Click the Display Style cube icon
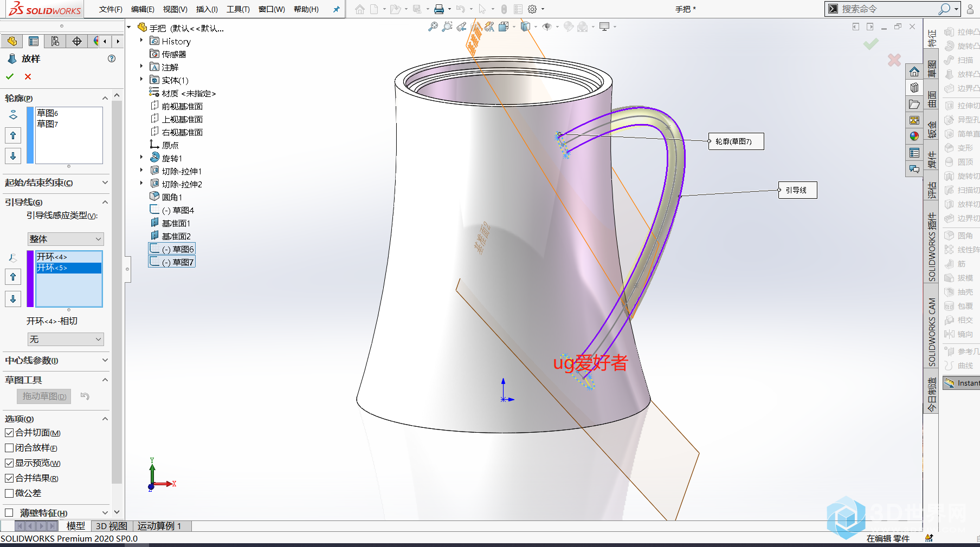This screenshot has width=980, height=547. [x=525, y=27]
